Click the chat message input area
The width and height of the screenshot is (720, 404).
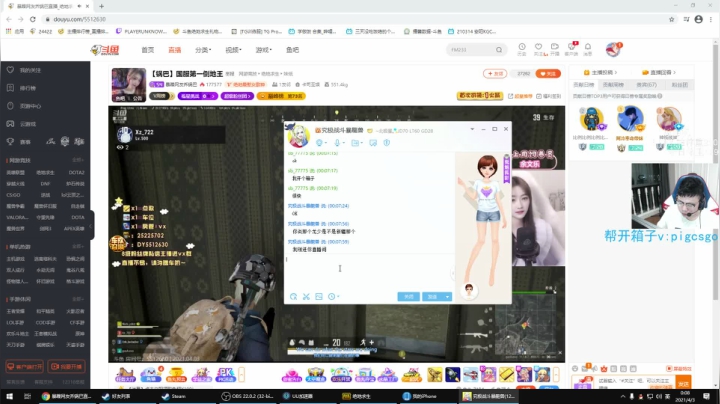coord(369,272)
